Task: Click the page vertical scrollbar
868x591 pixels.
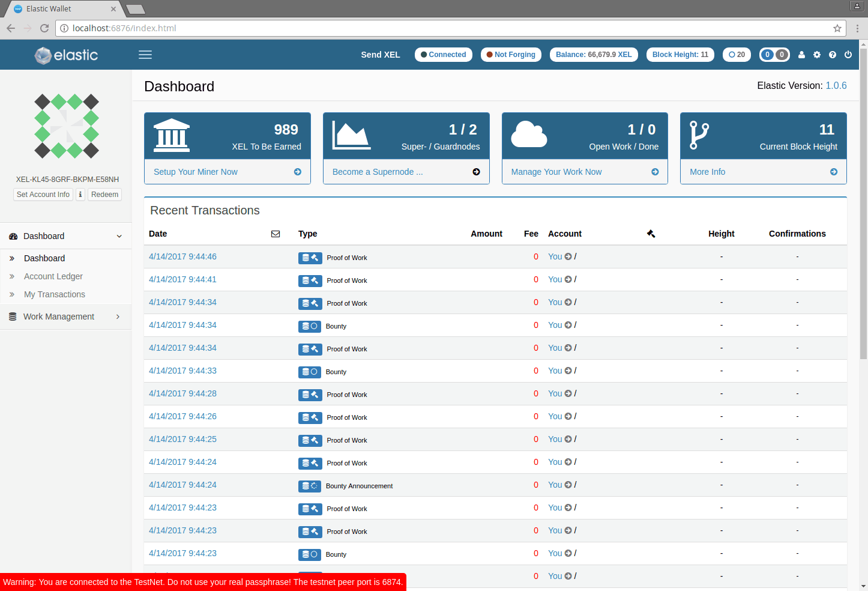Action: click(864, 204)
